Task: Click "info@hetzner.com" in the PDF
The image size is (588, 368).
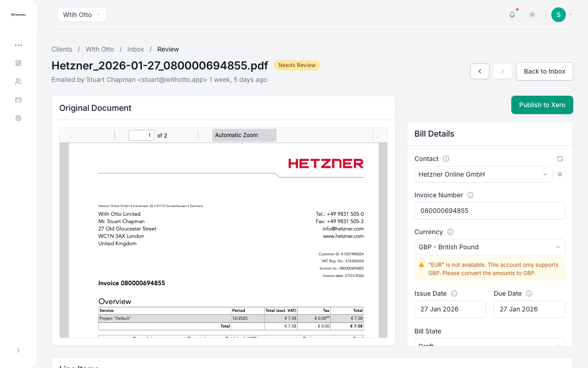Action: click(343, 229)
